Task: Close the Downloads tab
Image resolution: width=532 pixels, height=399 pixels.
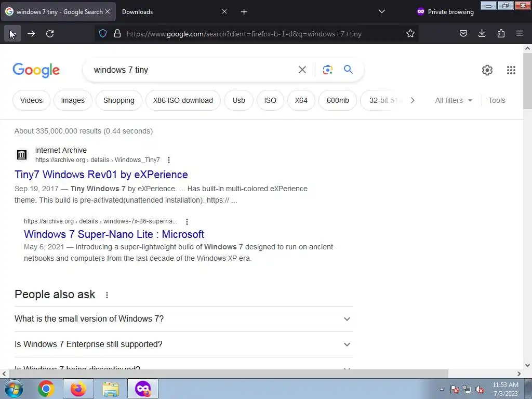Action: coord(224,11)
